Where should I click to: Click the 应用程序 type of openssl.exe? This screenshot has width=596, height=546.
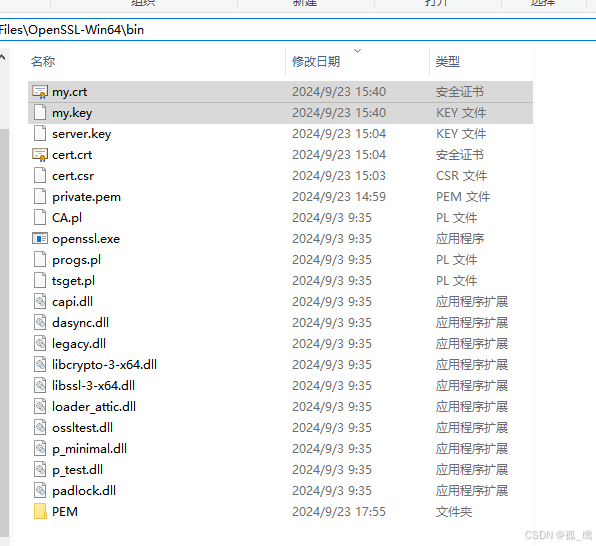pos(460,239)
